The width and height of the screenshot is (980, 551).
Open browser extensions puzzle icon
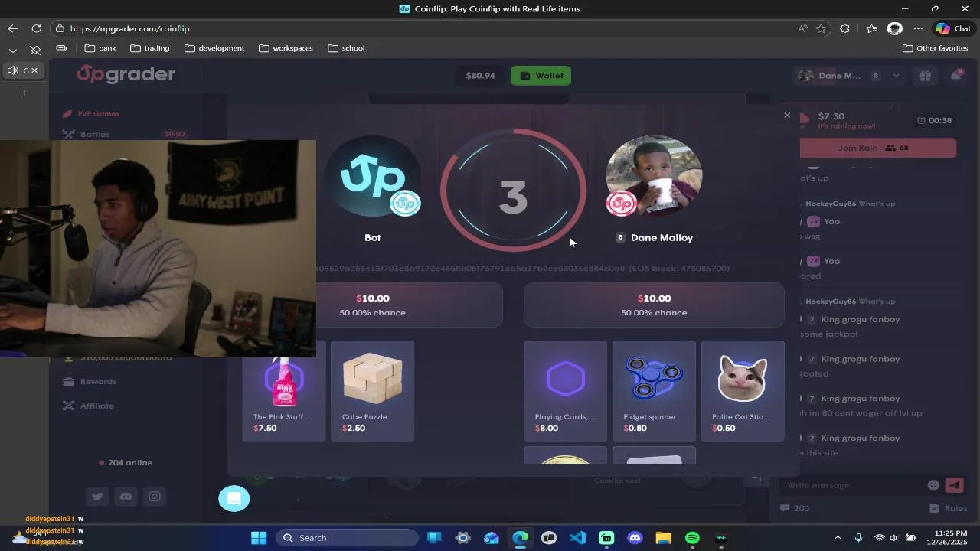point(844,28)
